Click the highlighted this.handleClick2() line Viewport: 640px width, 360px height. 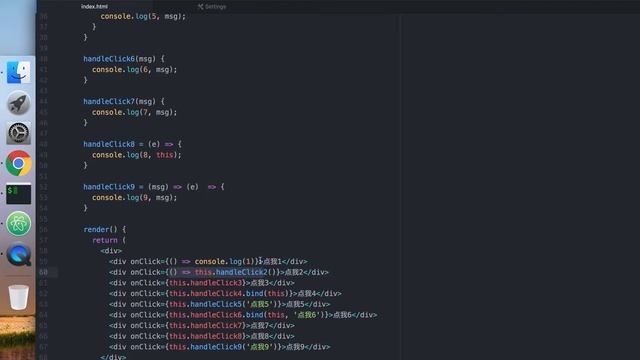[219, 272]
